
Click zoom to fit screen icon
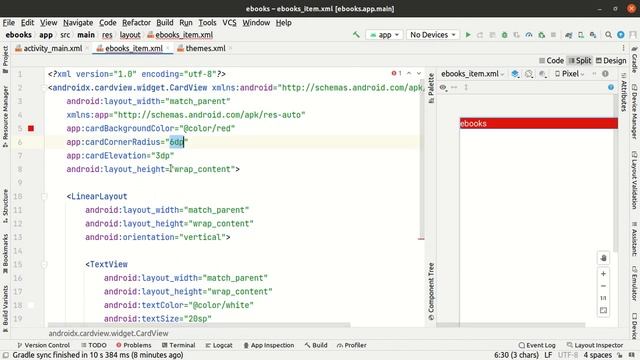coord(603,311)
